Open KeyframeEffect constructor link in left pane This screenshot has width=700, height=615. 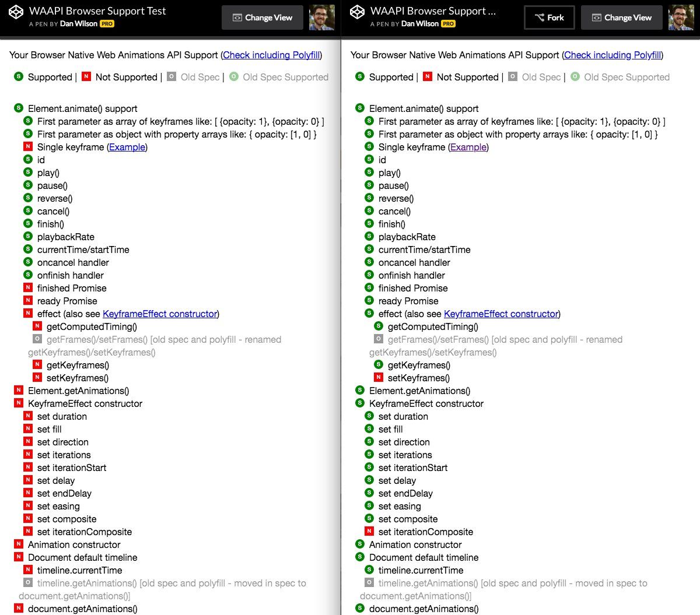(160, 314)
